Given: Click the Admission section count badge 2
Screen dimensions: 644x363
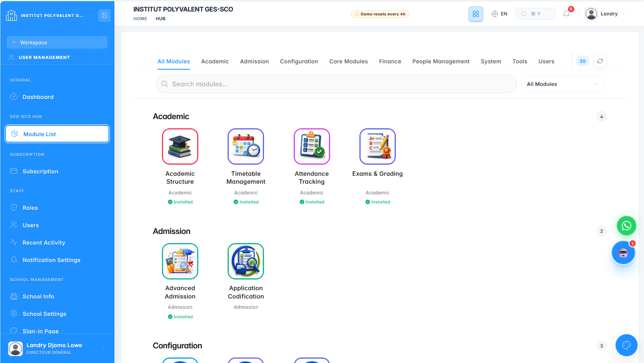Looking at the screenshot, I should click(602, 231).
